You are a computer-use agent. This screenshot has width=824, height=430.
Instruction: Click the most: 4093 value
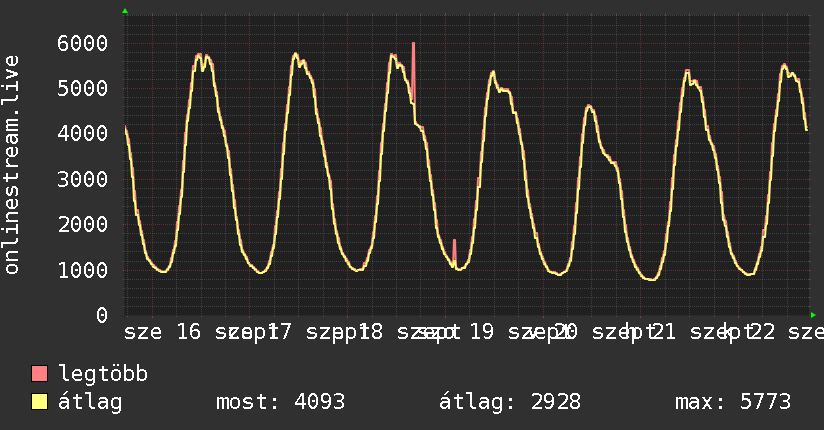click(x=281, y=402)
